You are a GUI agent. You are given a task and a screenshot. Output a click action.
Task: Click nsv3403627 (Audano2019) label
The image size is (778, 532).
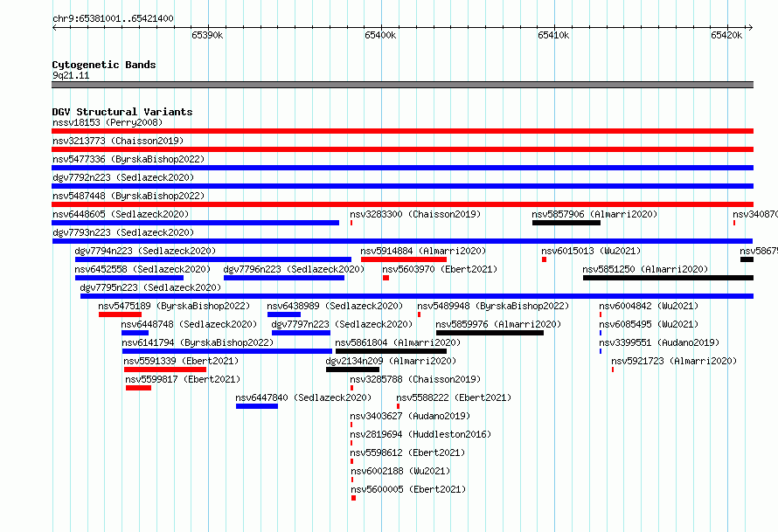click(410, 416)
